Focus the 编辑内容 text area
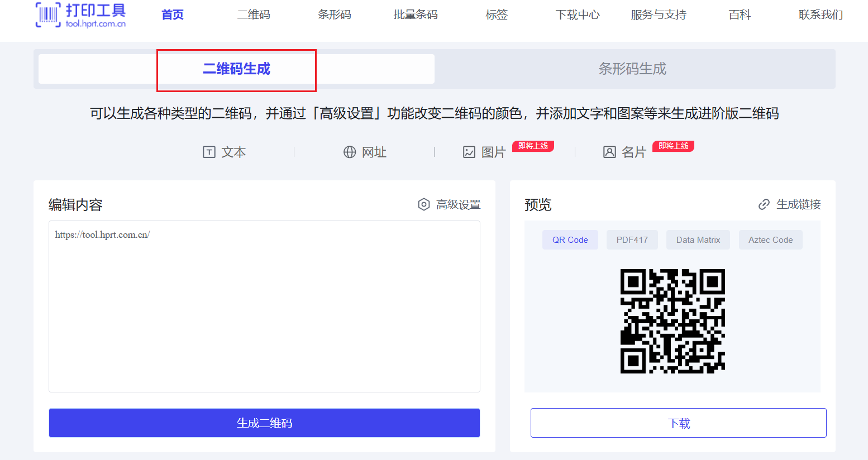This screenshot has height=460, width=868. click(264, 306)
